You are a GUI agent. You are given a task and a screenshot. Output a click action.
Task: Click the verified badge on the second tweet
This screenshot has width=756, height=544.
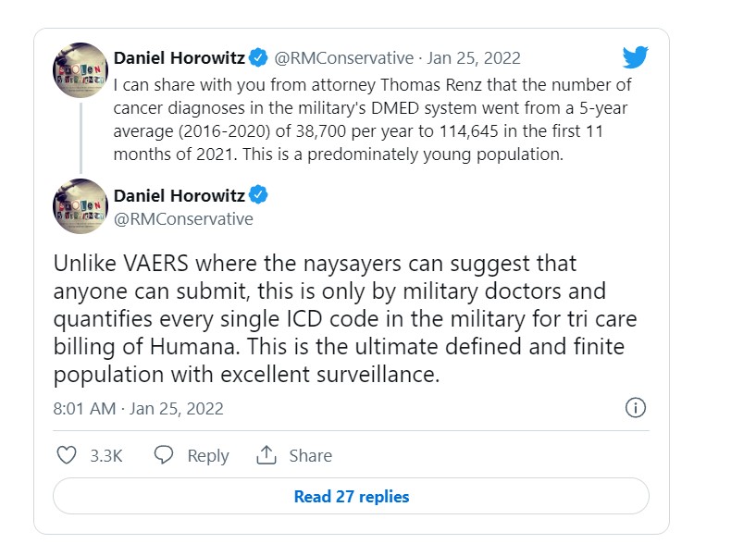pyautogui.click(x=259, y=195)
